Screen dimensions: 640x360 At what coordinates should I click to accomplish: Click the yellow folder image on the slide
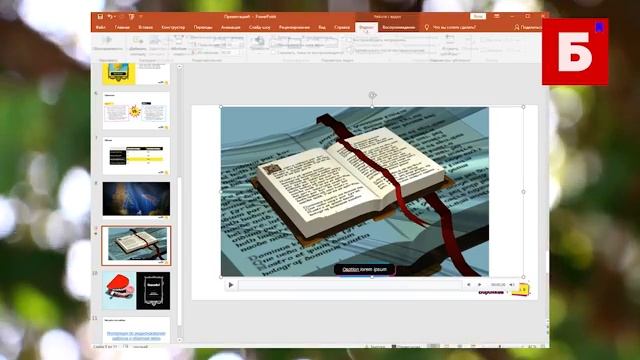click(521, 290)
